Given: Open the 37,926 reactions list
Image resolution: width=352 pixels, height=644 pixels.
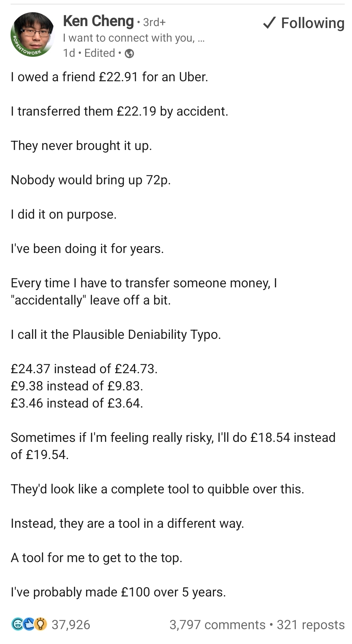Looking at the screenshot, I should (x=71, y=625).
